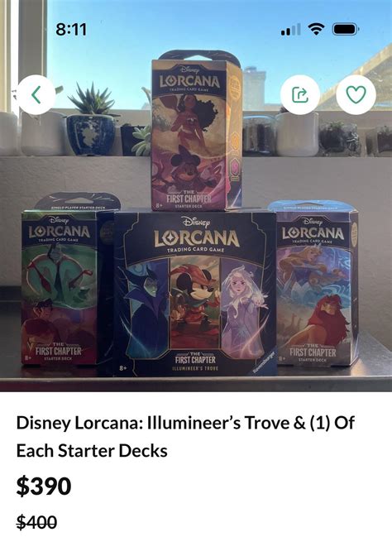Tap the cellular signal bars icon

[291, 29]
